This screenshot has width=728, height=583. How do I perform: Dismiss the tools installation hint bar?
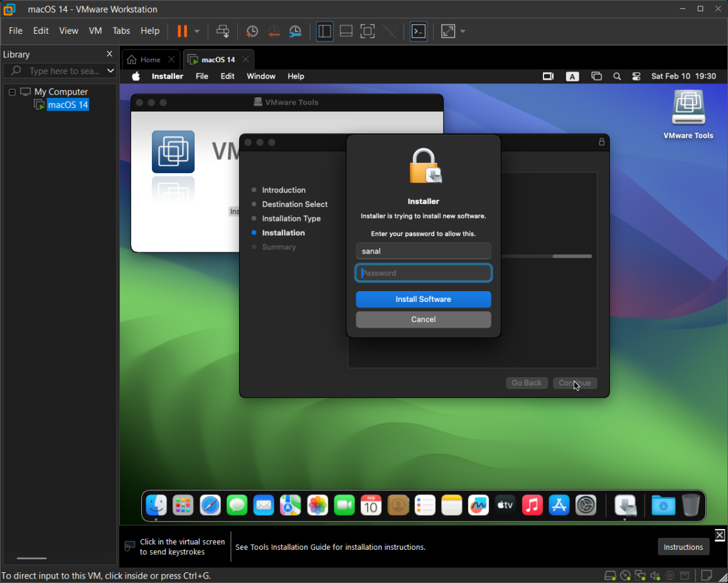point(719,535)
